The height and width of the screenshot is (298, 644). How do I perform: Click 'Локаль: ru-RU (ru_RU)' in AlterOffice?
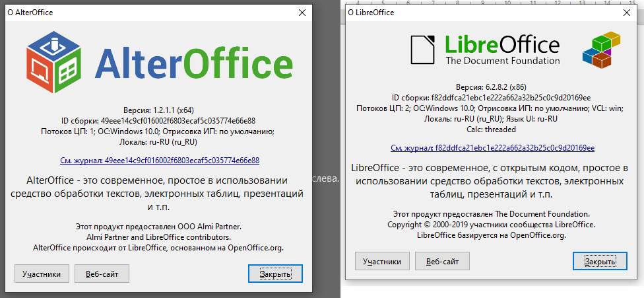pos(158,142)
